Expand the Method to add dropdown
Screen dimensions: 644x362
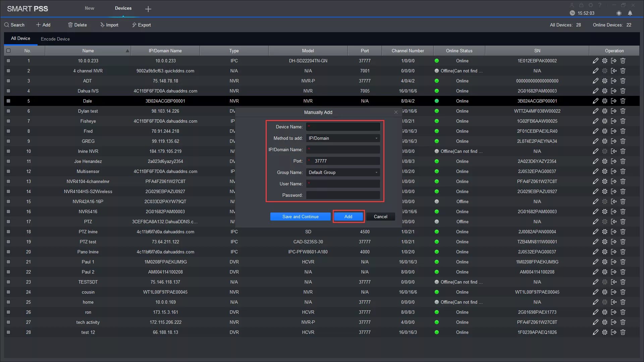343,138
